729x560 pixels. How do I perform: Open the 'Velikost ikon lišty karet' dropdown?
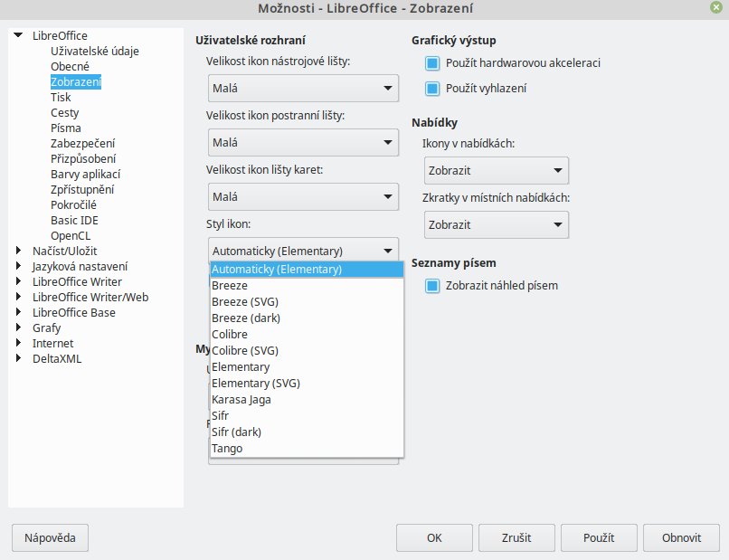click(x=303, y=196)
